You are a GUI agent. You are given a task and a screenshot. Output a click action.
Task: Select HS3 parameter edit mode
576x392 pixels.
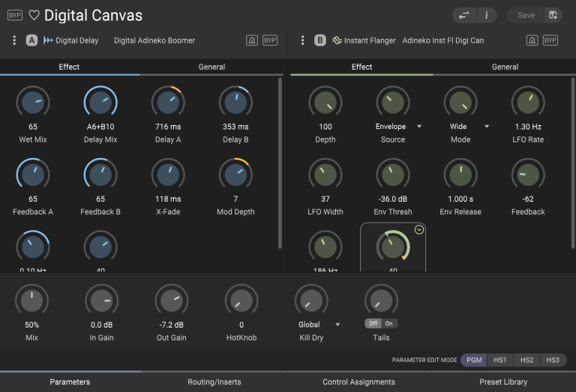point(553,360)
